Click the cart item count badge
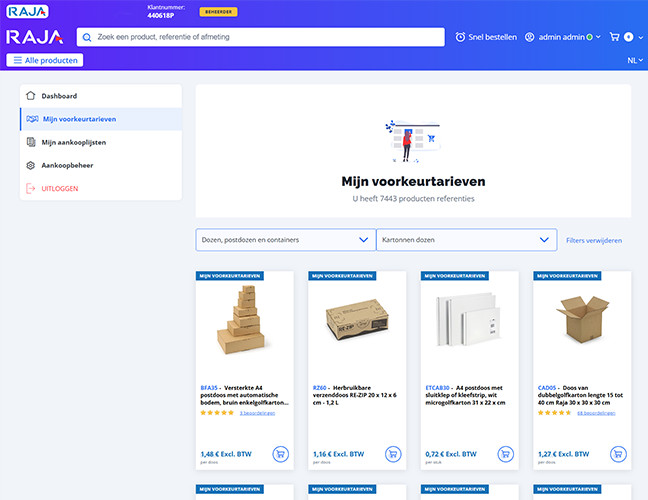The height and width of the screenshot is (500, 648). tap(629, 37)
